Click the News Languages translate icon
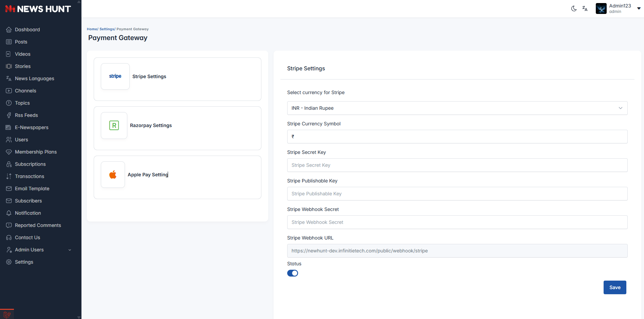 click(9, 78)
